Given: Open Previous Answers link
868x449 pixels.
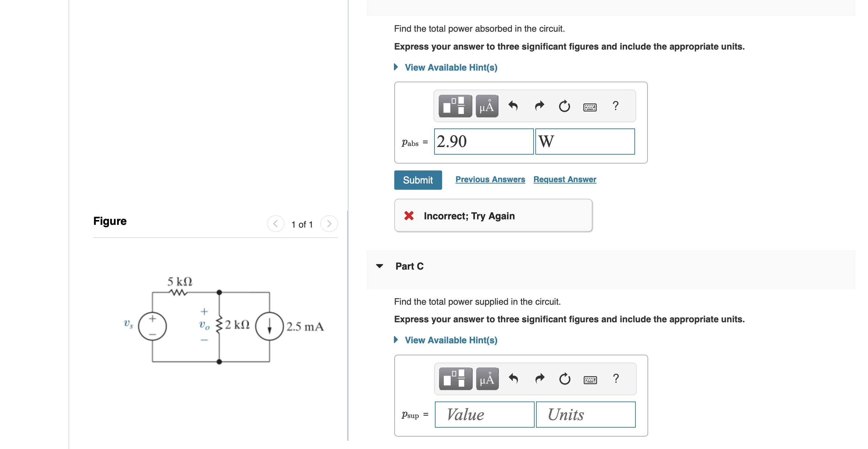Looking at the screenshot, I should pos(490,179).
